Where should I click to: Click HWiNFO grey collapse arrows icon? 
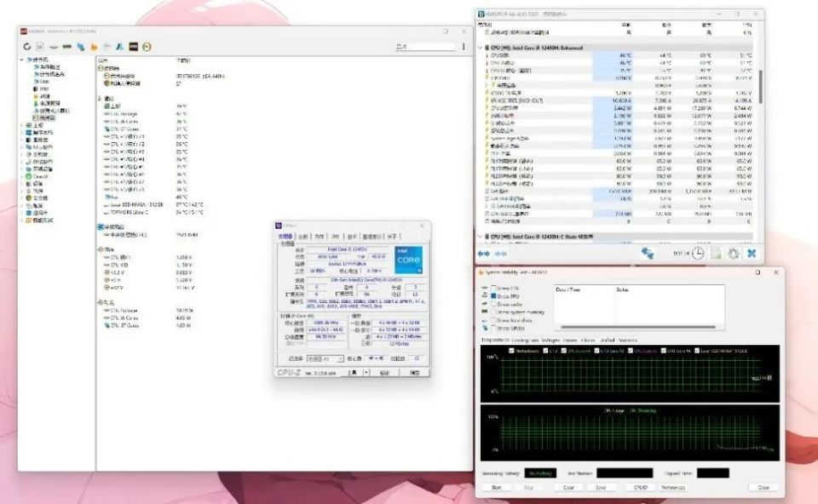tap(501, 254)
